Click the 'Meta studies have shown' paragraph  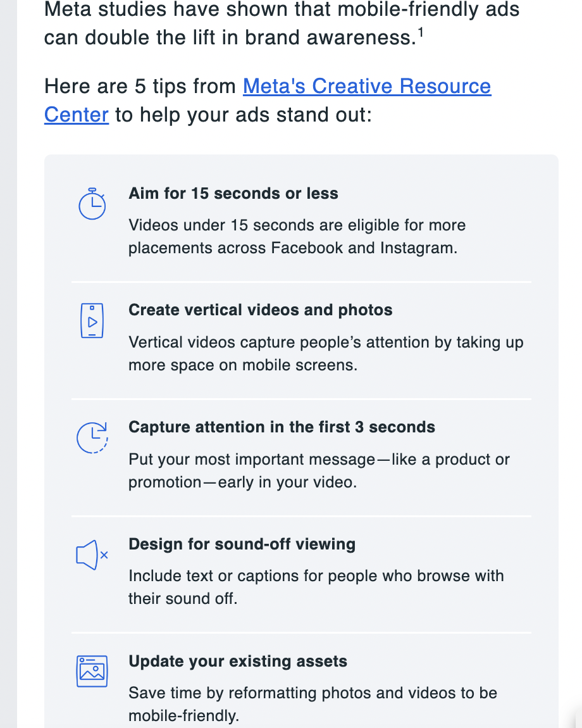click(x=282, y=23)
